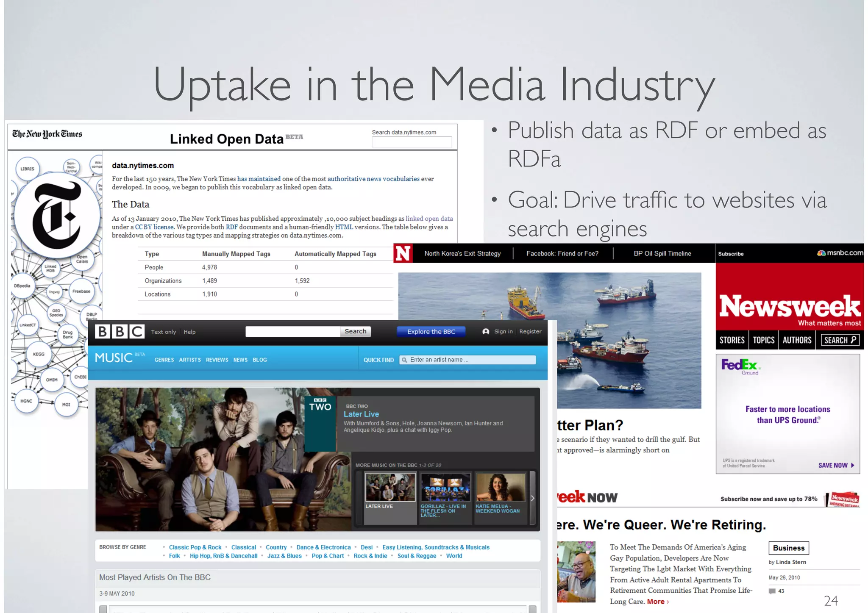Click the LATER LIVE thumbnail
The width and height of the screenshot is (868, 613).
tap(390, 487)
